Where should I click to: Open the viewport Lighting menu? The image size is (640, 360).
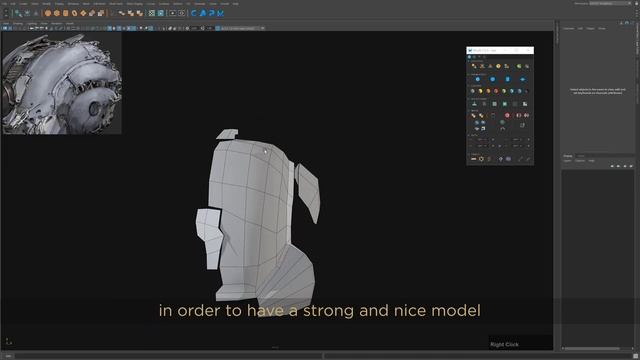[x=32, y=24]
